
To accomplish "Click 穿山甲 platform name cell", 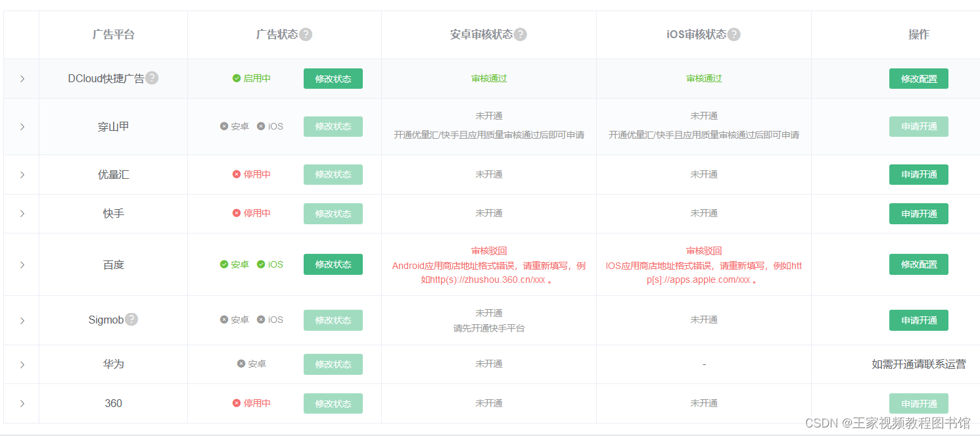I will pos(113,127).
